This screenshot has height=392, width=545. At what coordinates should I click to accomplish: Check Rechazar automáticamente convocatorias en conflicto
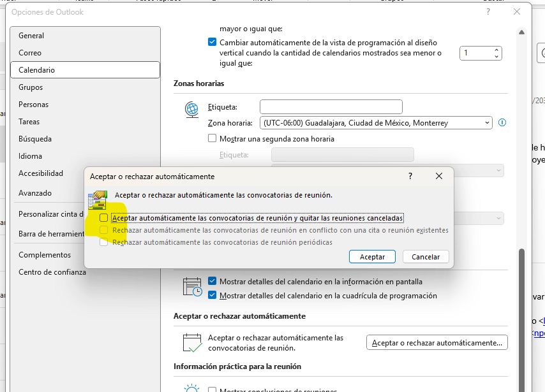point(103,230)
